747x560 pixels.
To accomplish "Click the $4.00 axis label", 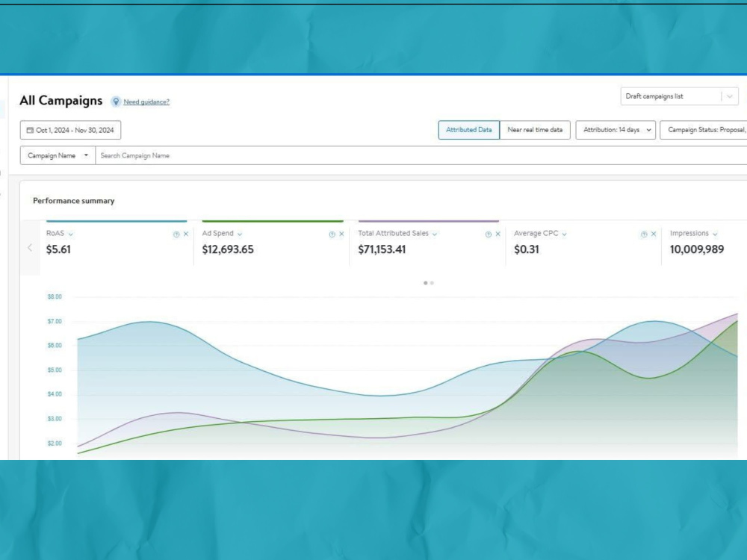I will coord(55,394).
